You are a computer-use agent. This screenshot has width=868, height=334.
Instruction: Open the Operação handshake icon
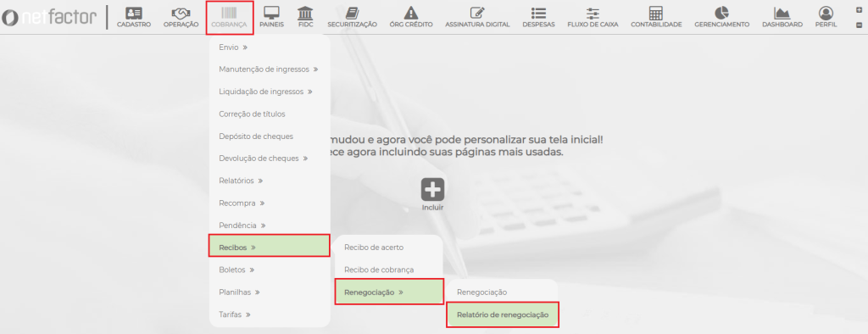pos(181,14)
